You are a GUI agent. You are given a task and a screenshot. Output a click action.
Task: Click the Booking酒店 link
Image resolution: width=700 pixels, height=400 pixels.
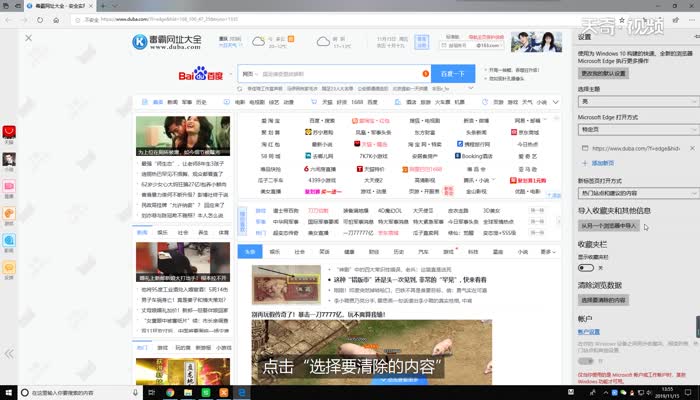pos(475,156)
